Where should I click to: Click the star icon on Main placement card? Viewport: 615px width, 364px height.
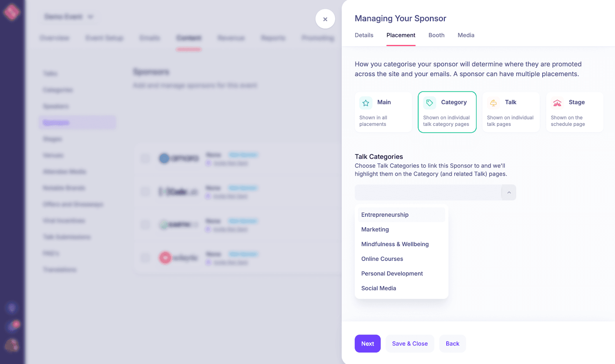coord(366,103)
